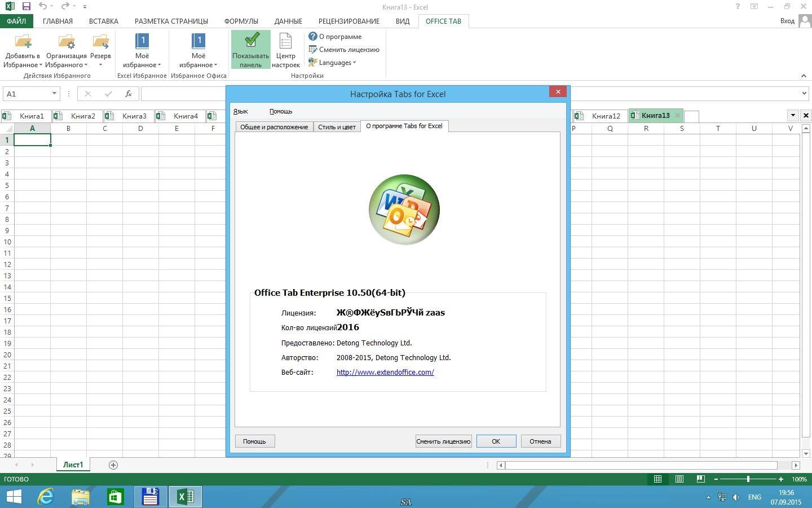Click the Помощь button in the dialog

click(x=254, y=441)
